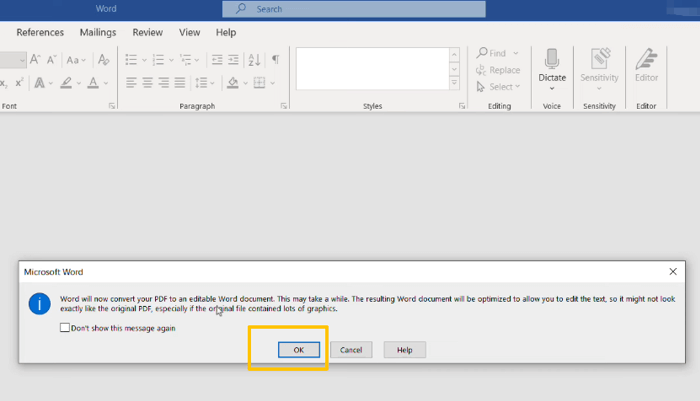
Task: Open font color dropdown arrow
Action: [106, 83]
